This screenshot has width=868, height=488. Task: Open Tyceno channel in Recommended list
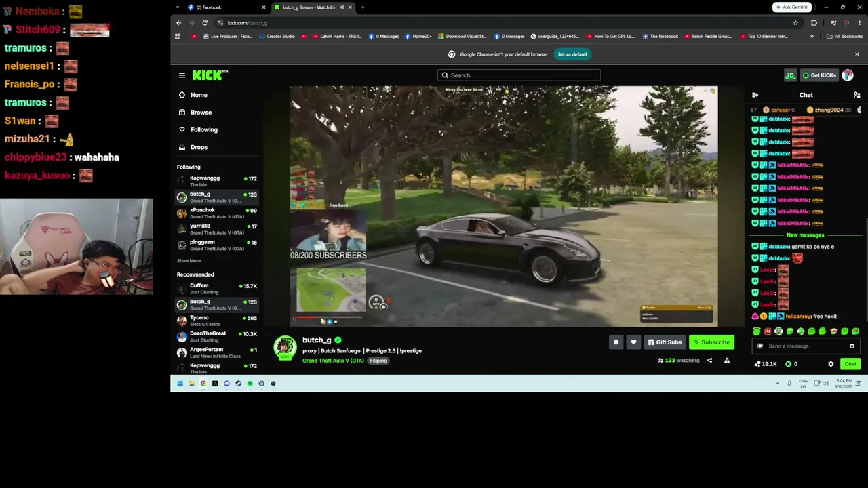217,321
